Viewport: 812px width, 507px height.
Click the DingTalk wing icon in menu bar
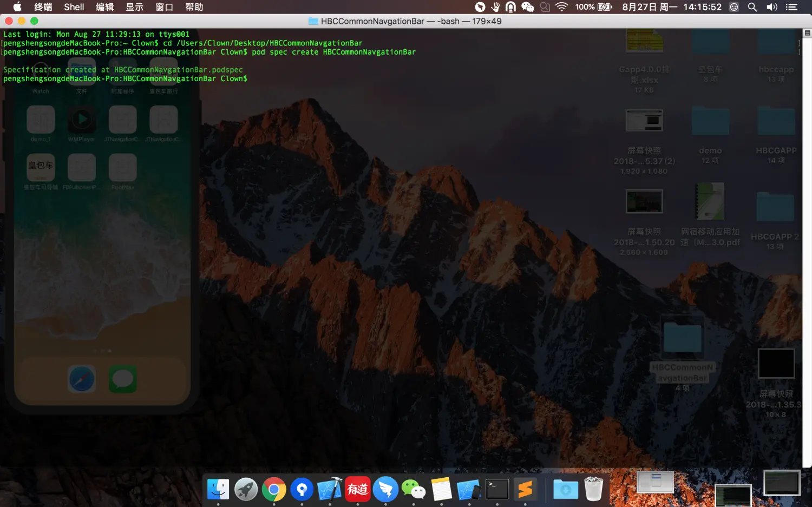click(480, 7)
